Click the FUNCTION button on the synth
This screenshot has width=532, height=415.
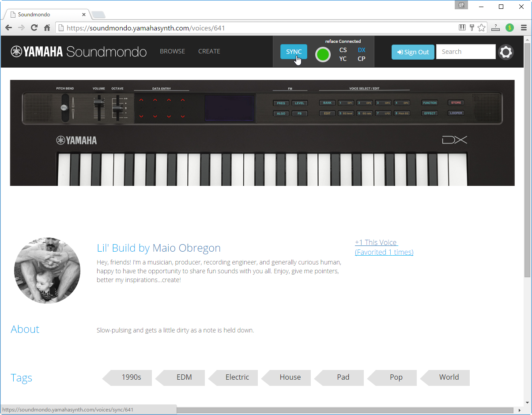(430, 103)
